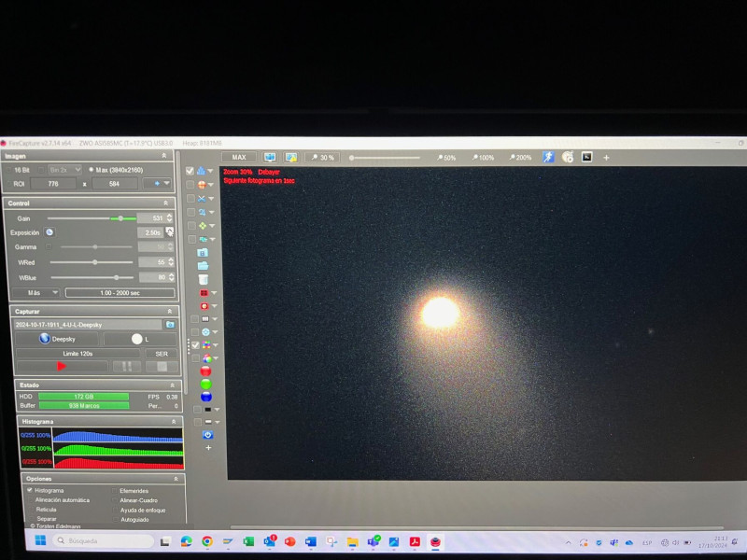Image resolution: width=747 pixels, height=560 pixels.
Task: Adjust the WBlue slider
Action: coord(116,277)
